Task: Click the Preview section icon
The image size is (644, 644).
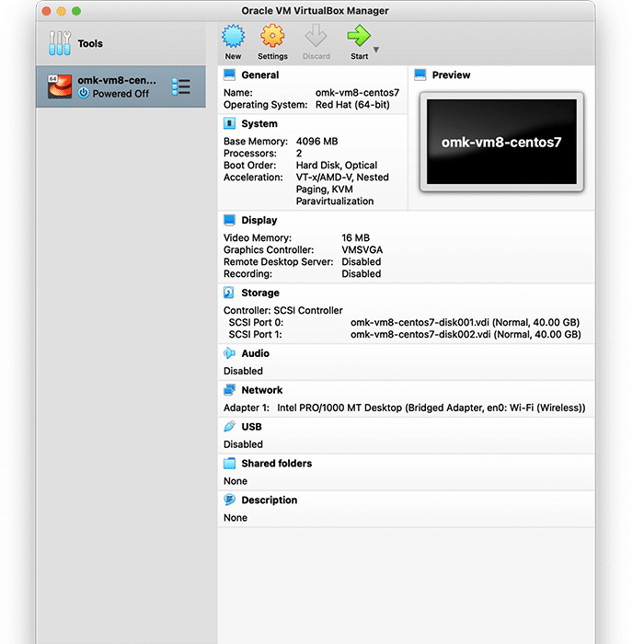Action: pyautogui.click(x=420, y=75)
